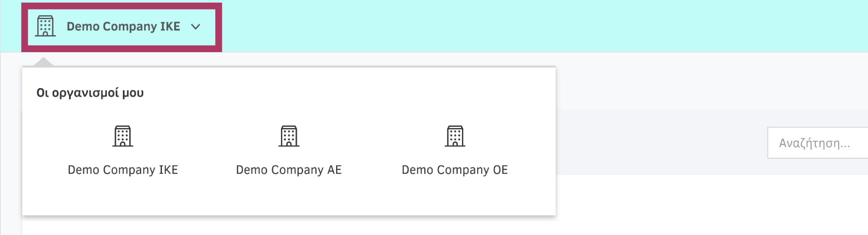Open the Demo Company IKE organization switcher
The height and width of the screenshot is (235, 868).
point(122,27)
